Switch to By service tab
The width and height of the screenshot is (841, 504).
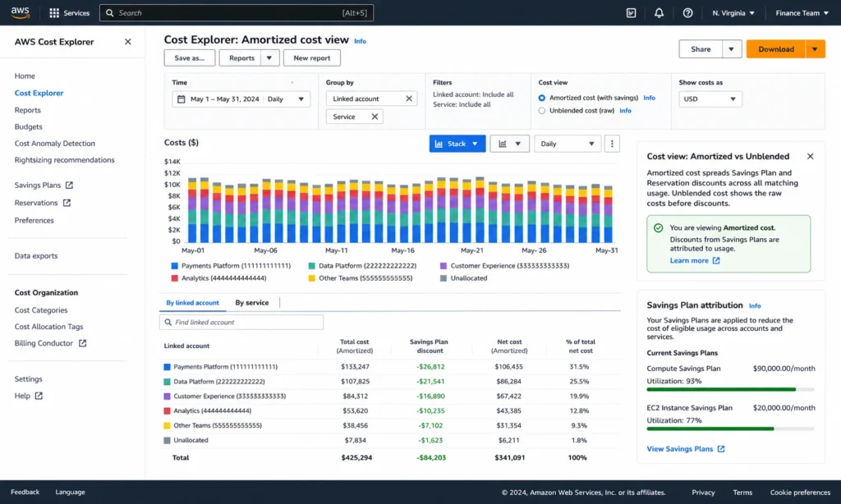pos(252,303)
